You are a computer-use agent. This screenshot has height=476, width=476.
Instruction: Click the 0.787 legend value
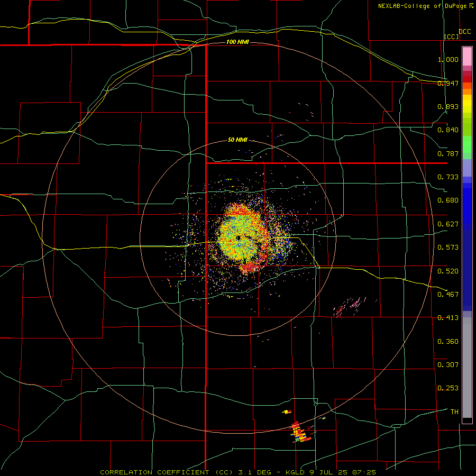(448, 153)
